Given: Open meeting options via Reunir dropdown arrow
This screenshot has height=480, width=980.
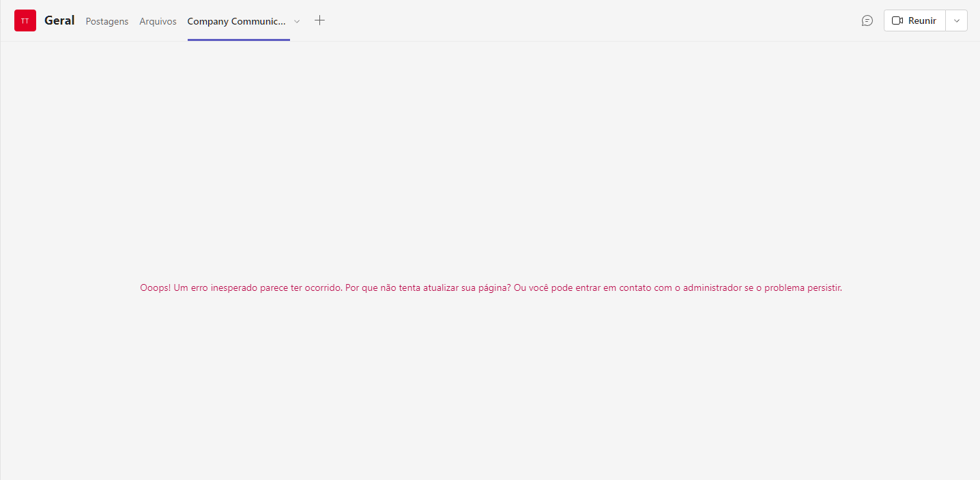Looking at the screenshot, I should (957, 20).
